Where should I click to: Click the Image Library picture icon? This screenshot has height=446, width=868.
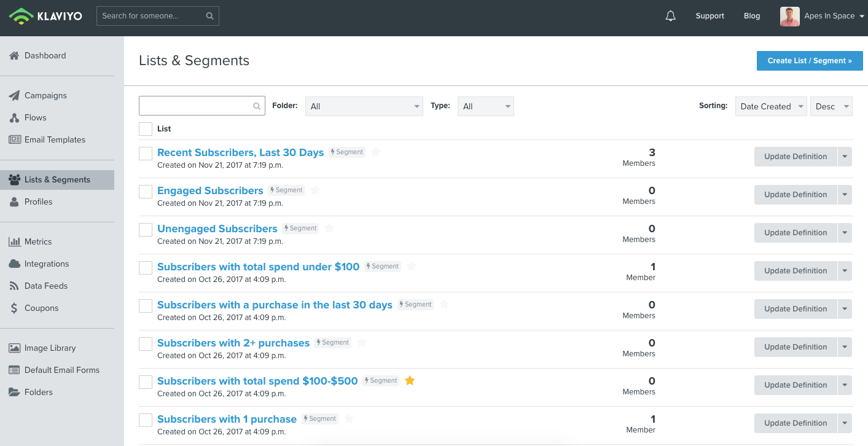[15, 348]
